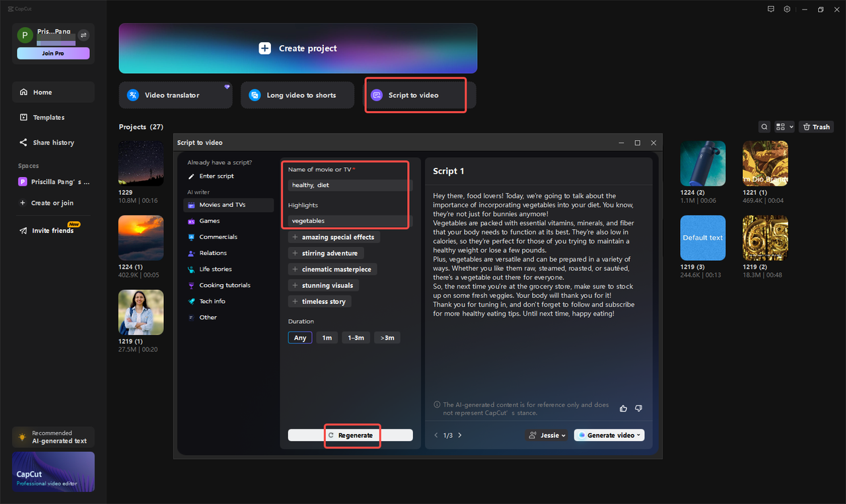
Task: Add 'amazing special effects' highlight tag
Action: coord(334,237)
